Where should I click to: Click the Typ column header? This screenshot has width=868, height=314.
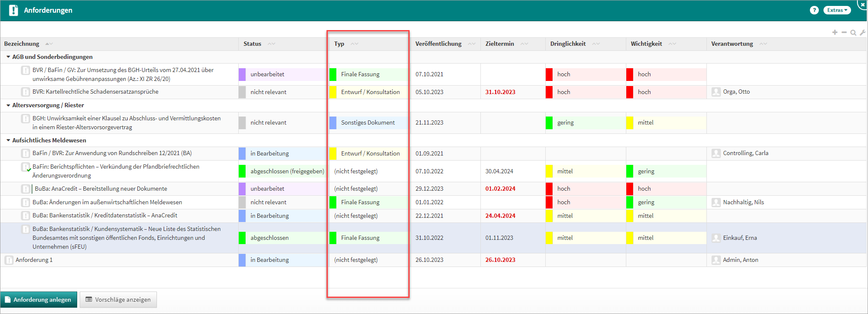tap(339, 44)
